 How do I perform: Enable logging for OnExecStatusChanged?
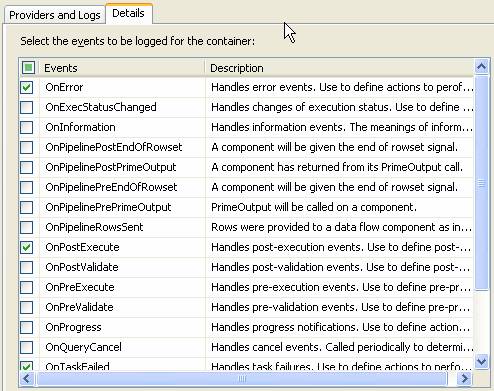26,107
